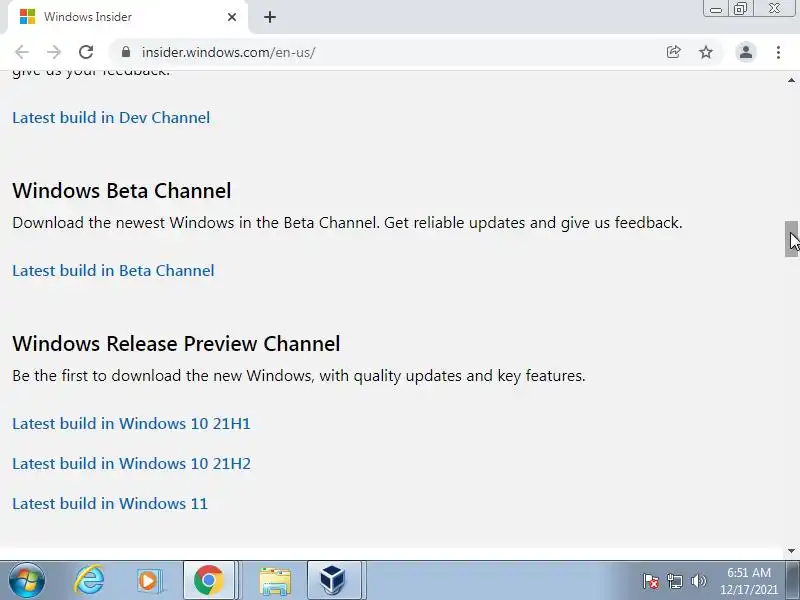Close the Windows Insider tab
Image resolution: width=800 pixels, height=600 pixels.
point(232,17)
